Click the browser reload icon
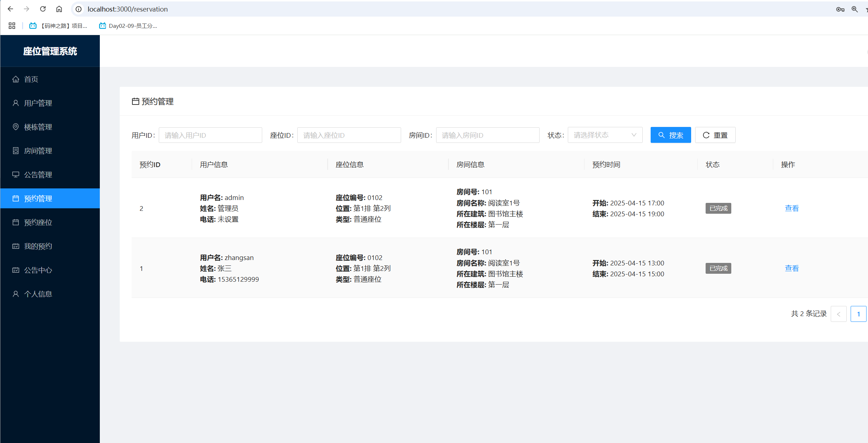 click(43, 9)
